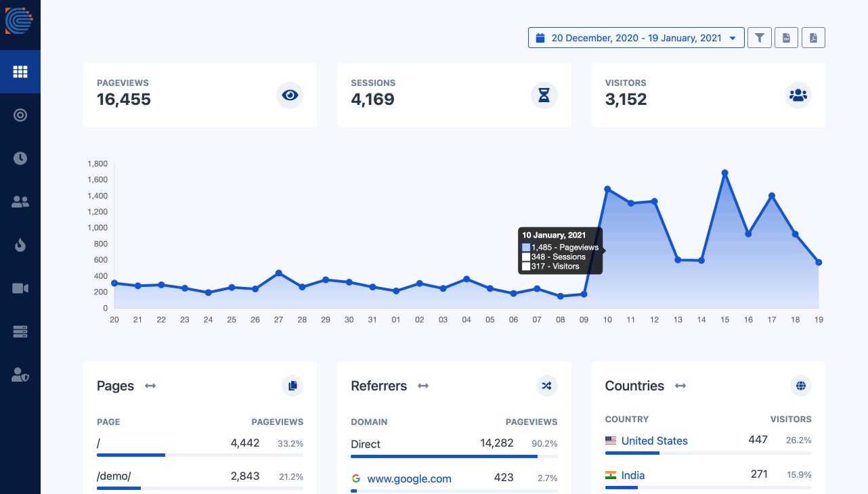Follow the www.google.com referrer link
Viewport: 868px width, 494px height.
(409, 478)
